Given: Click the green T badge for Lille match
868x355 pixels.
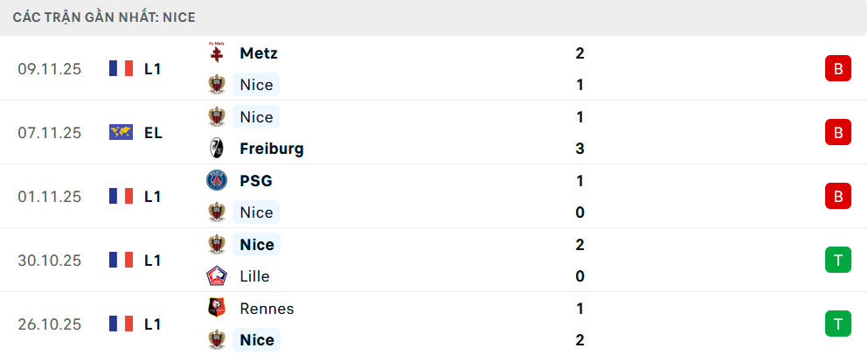Looking at the screenshot, I should [x=837, y=261].
